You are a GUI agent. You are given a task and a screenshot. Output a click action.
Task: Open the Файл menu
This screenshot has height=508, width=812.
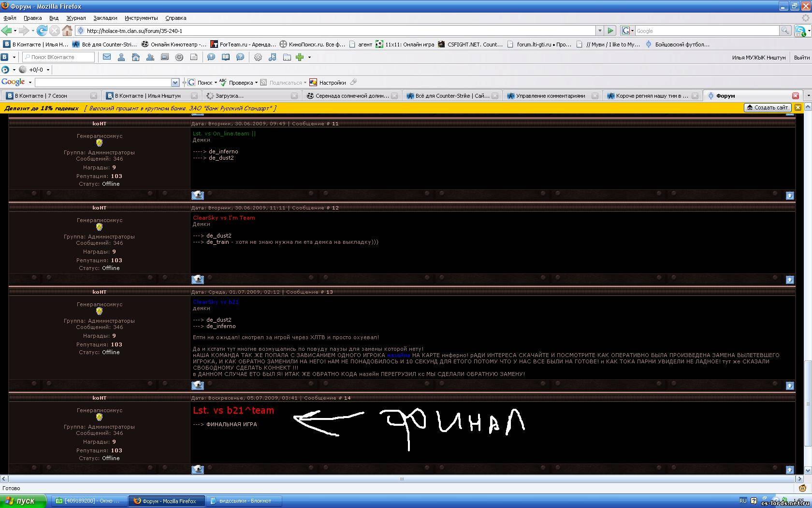[10, 18]
